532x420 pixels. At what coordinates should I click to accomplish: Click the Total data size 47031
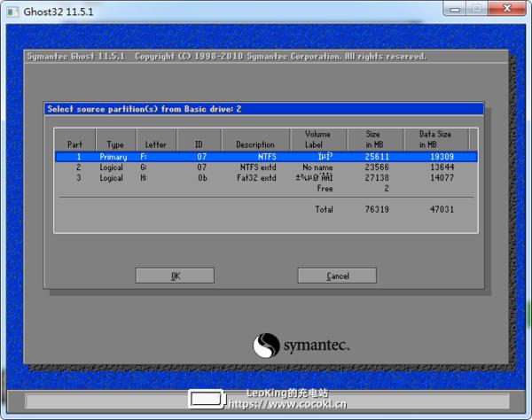click(442, 209)
